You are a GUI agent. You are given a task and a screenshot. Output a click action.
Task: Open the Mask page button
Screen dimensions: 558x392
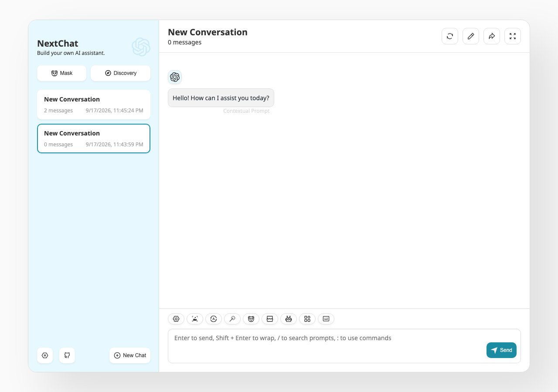tap(61, 73)
